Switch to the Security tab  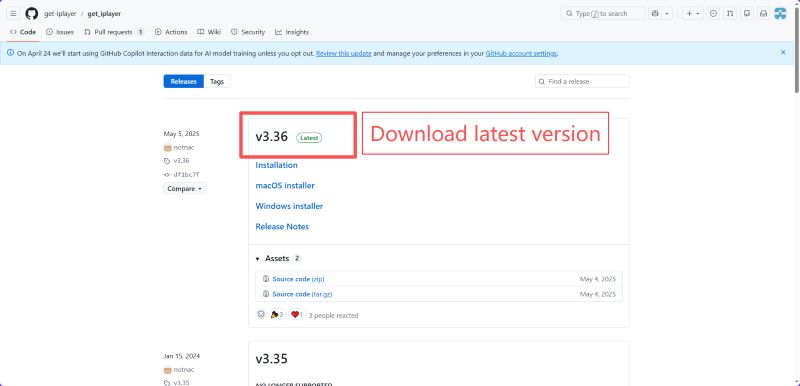tap(248, 32)
